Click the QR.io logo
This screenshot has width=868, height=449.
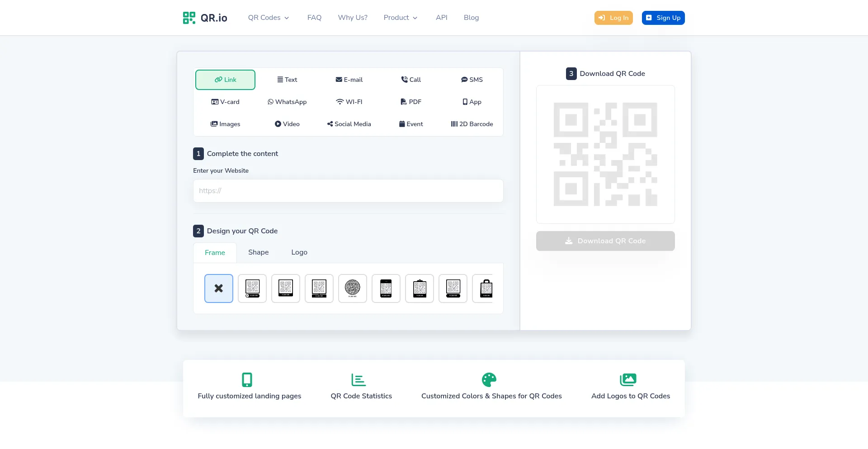(205, 18)
